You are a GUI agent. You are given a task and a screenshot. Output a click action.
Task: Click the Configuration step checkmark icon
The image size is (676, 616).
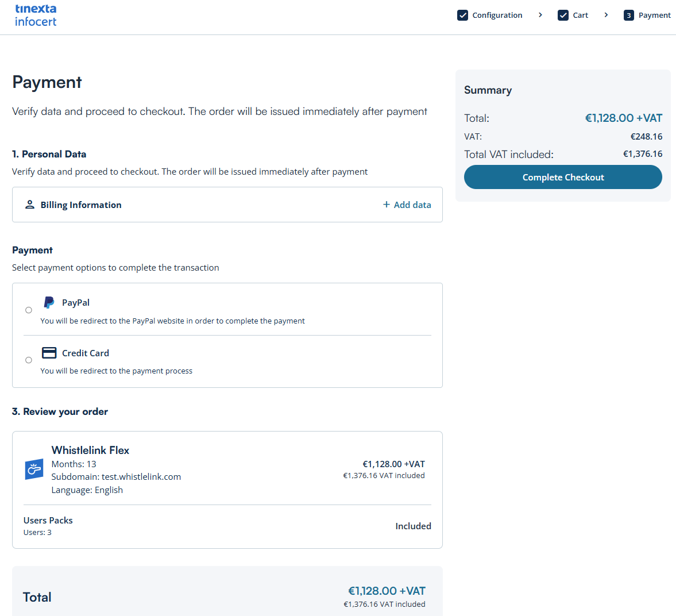click(462, 16)
